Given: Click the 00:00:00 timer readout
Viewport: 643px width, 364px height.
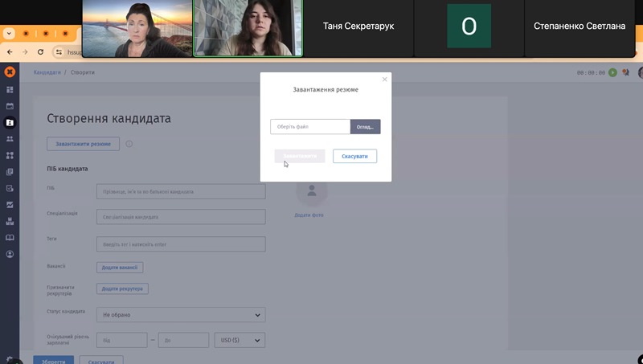Looking at the screenshot, I should pos(591,72).
